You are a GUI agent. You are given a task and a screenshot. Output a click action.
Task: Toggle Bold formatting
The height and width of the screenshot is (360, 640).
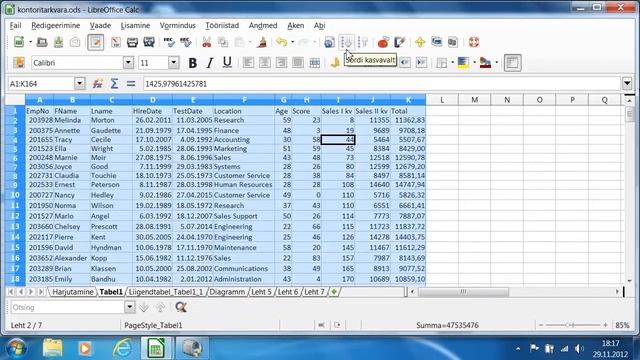click(193, 62)
